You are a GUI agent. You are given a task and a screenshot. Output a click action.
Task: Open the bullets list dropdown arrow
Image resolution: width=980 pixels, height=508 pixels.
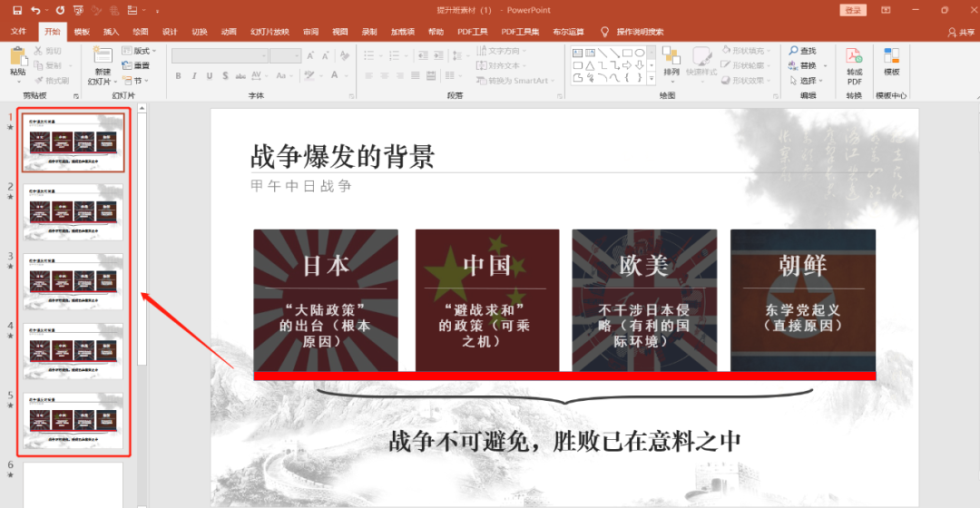pos(378,55)
